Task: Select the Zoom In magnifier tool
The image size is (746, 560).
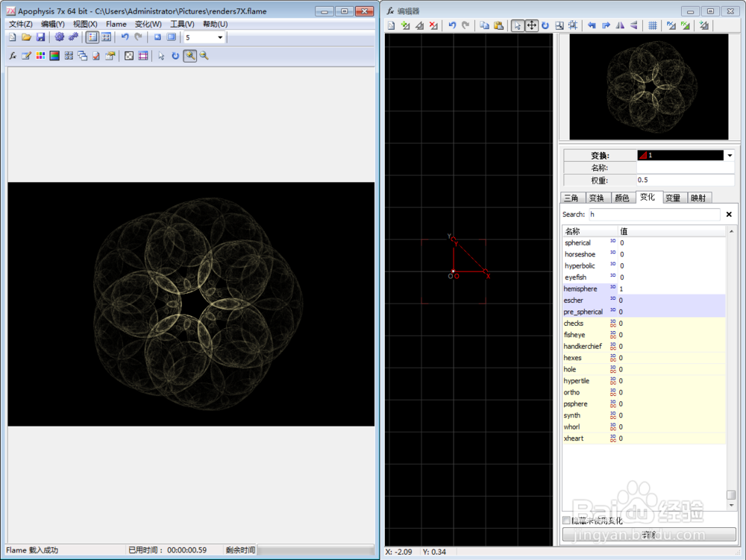Action: (x=189, y=55)
